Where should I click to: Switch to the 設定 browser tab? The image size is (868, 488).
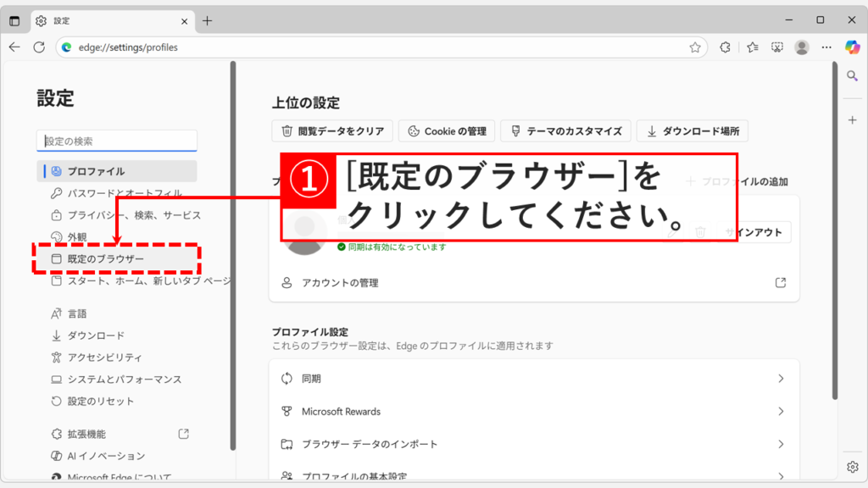point(102,19)
